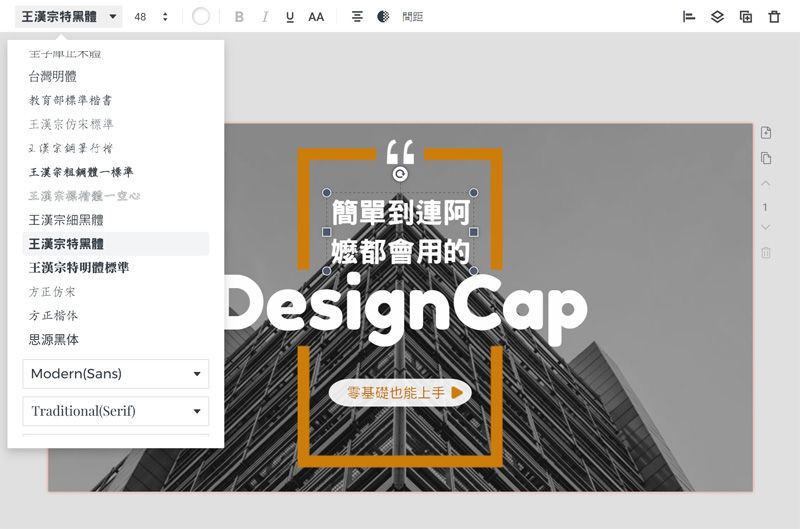Select the 王漢宗仿宋標準 font

(x=116, y=124)
